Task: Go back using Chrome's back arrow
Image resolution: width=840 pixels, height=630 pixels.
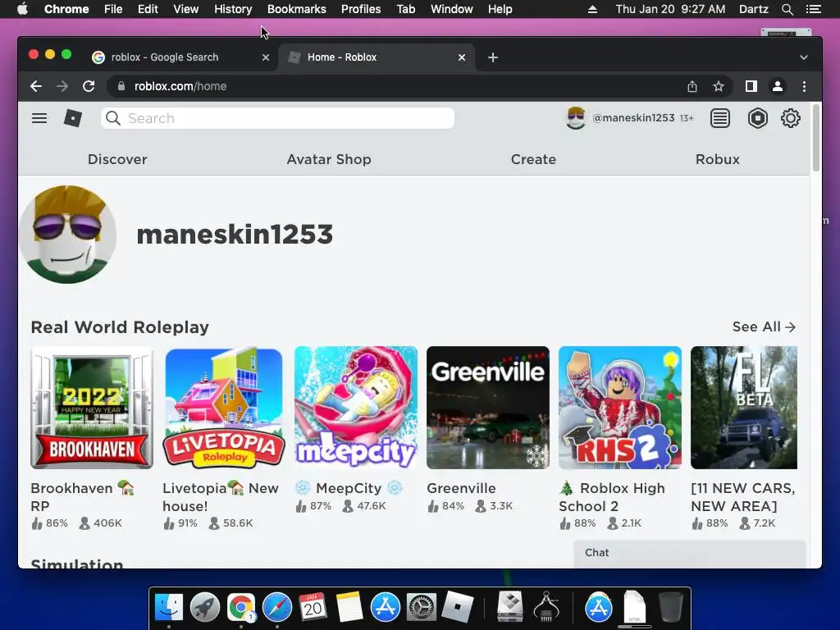Action: pyautogui.click(x=36, y=86)
